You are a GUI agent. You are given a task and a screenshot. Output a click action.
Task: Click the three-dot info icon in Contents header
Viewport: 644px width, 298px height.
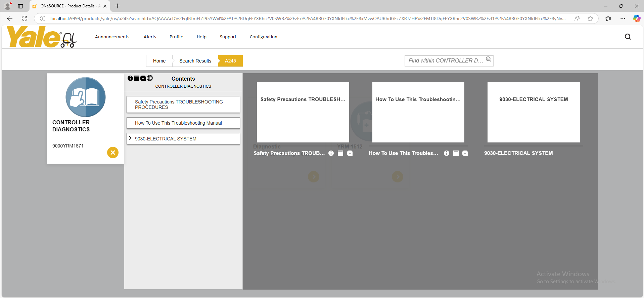(130, 78)
